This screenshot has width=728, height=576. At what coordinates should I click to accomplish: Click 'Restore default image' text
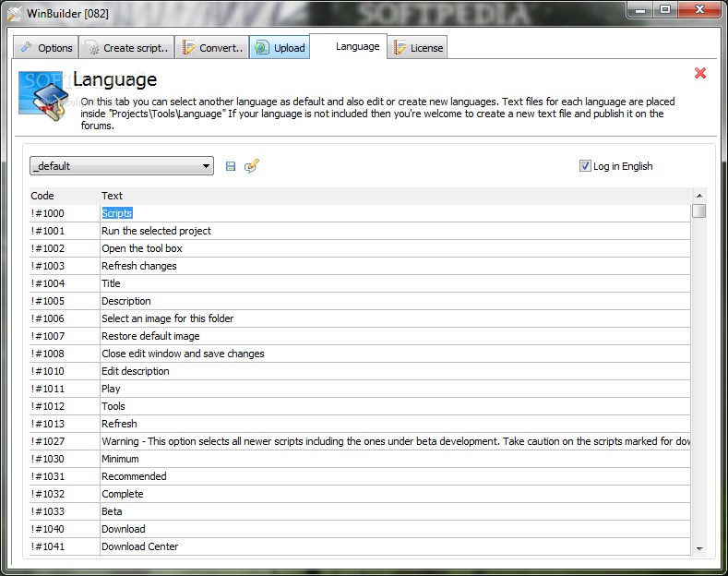[150, 336]
